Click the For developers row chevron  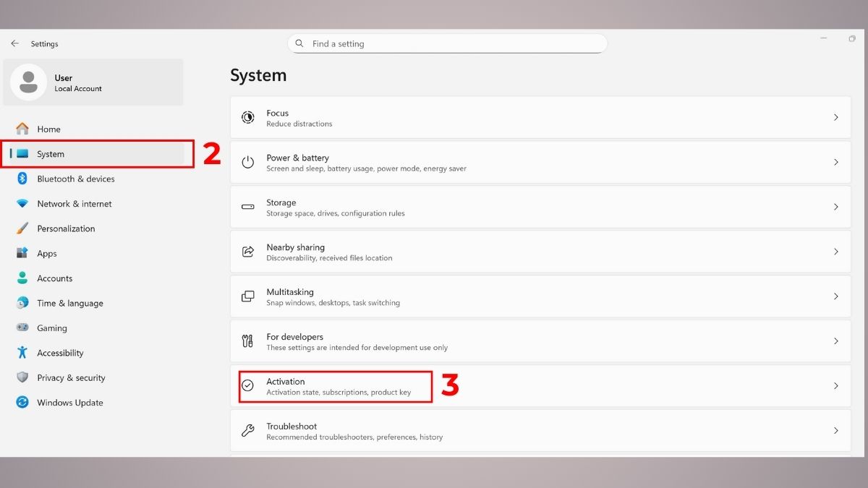click(x=836, y=341)
